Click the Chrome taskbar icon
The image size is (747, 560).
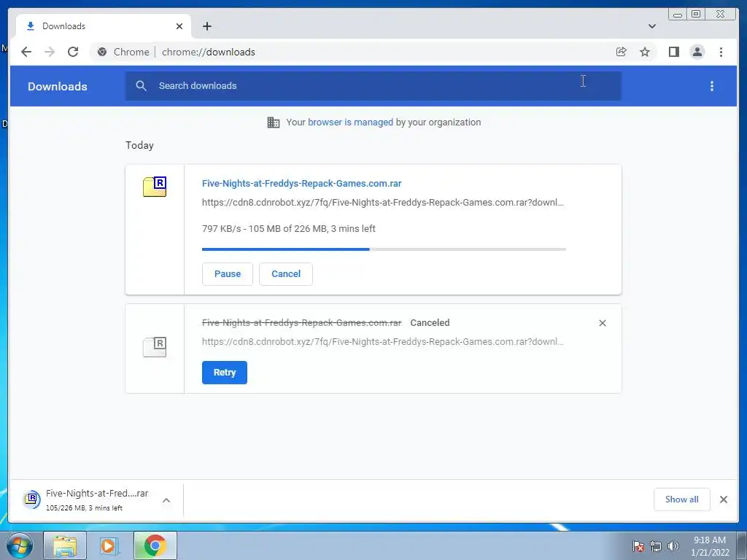pyautogui.click(x=155, y=545)
